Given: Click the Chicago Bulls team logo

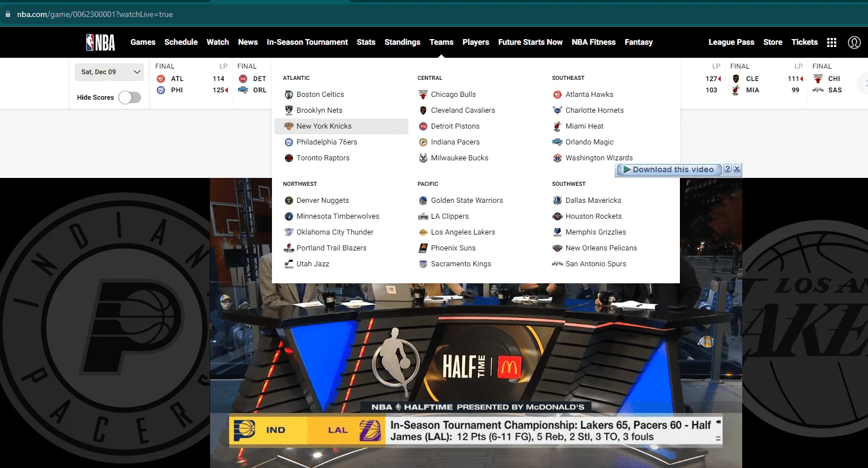Looking at the screenshot, I should tap(423, 95).
